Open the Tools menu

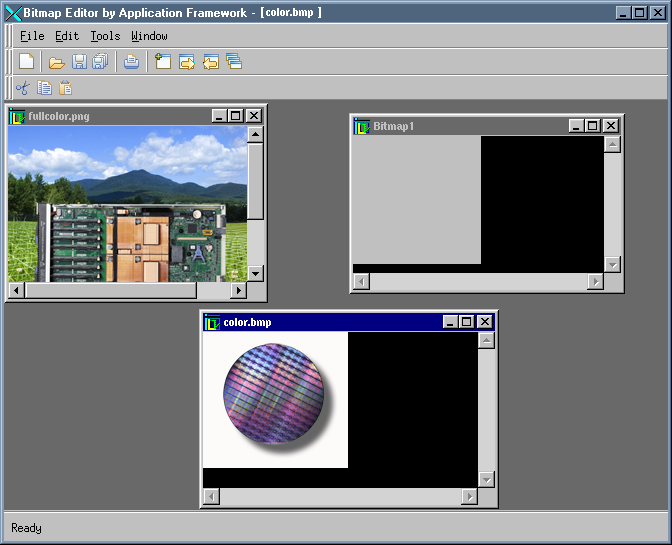coord(105,36)
